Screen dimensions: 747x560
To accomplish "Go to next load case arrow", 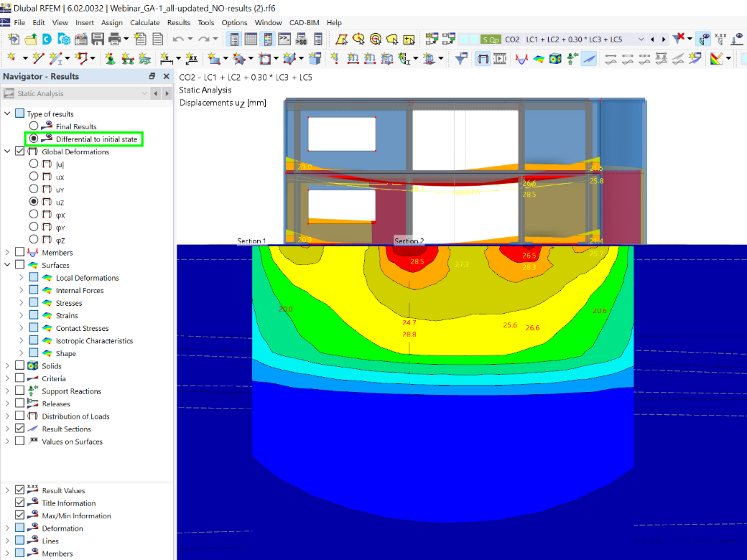I will point(664,39).
